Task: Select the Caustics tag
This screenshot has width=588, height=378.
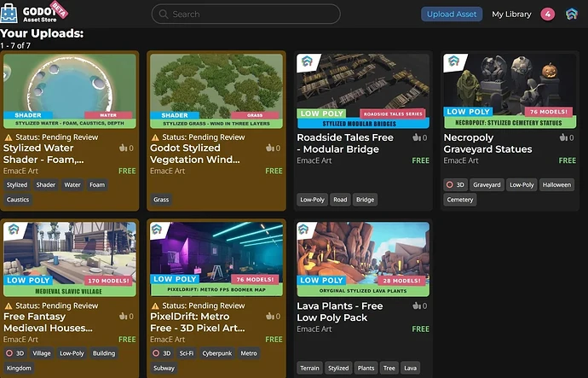Action: pos(18,200)
